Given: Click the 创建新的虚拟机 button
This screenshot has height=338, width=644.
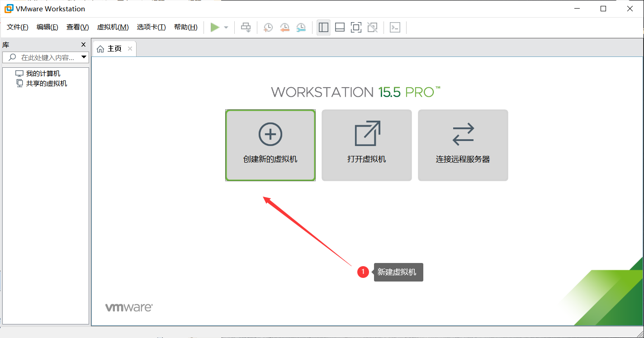Looking at the screenshot, I should (x=270, y=145).
